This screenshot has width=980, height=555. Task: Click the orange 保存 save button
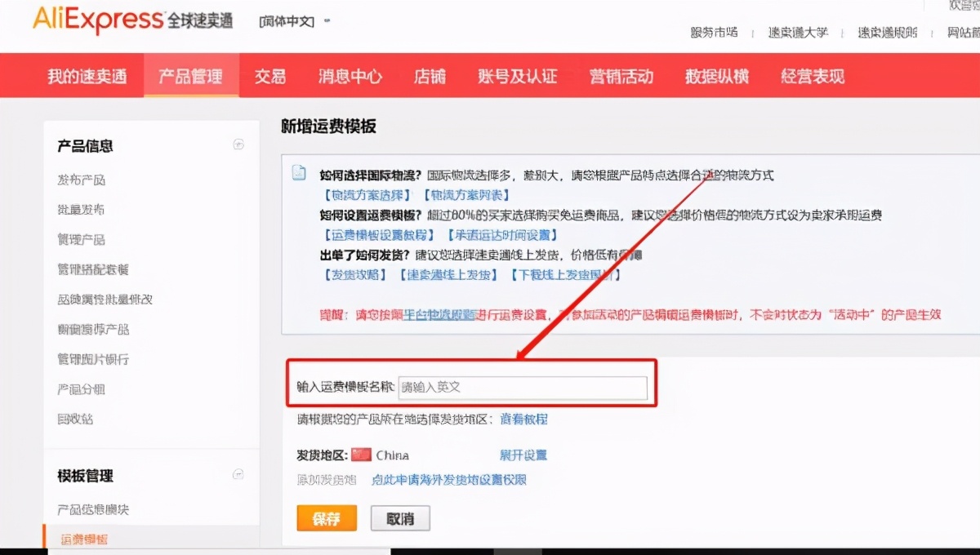(326, 518)
